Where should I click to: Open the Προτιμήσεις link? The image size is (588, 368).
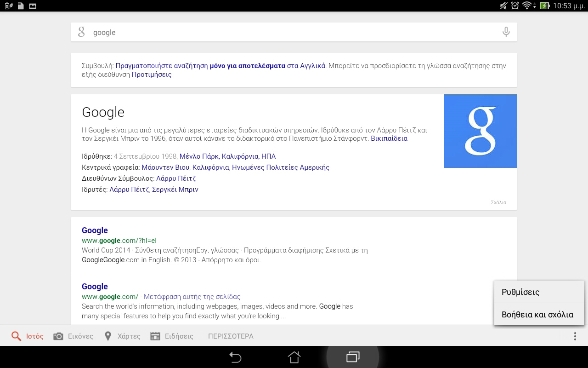[x=152, y=75]
